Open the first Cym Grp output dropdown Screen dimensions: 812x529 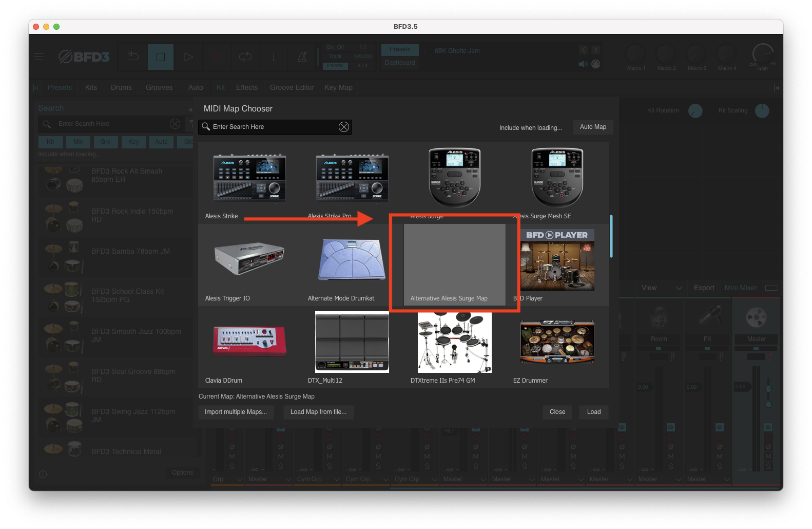pyautogui.click(x=318, y=479)
